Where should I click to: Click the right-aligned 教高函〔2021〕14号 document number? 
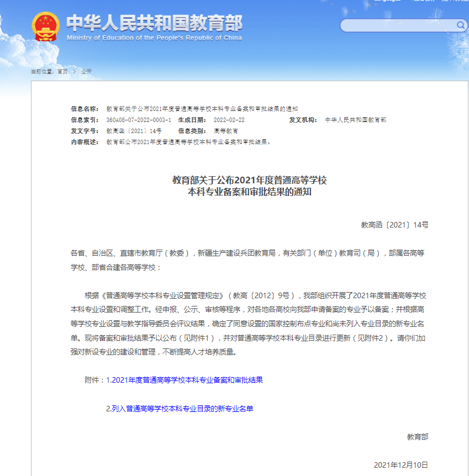[394, 225]
